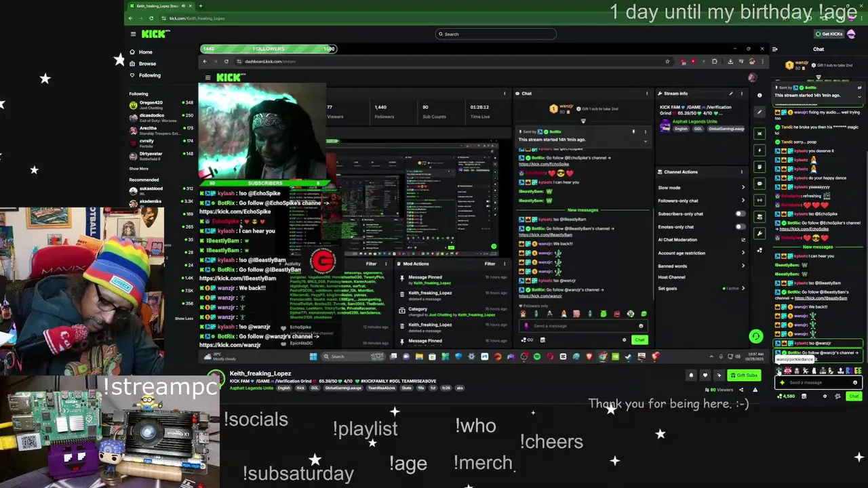Click Host Channel in Channel Actions

click(671, 277)
